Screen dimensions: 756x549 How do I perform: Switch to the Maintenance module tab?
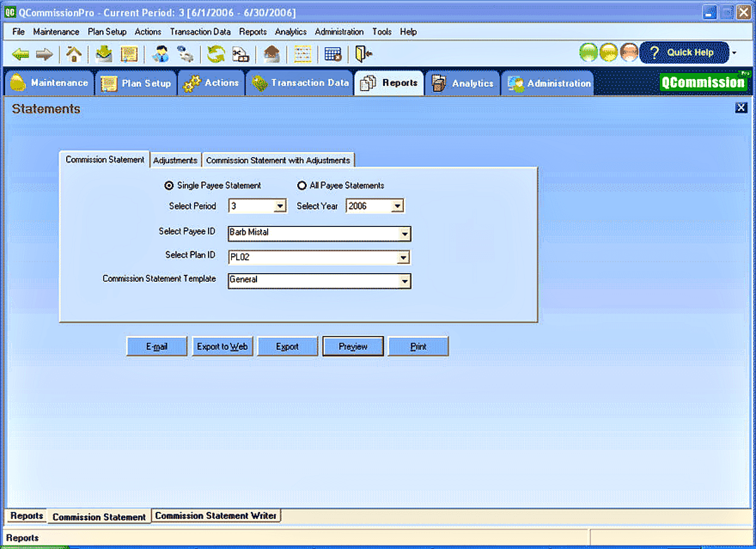[49, 83]
